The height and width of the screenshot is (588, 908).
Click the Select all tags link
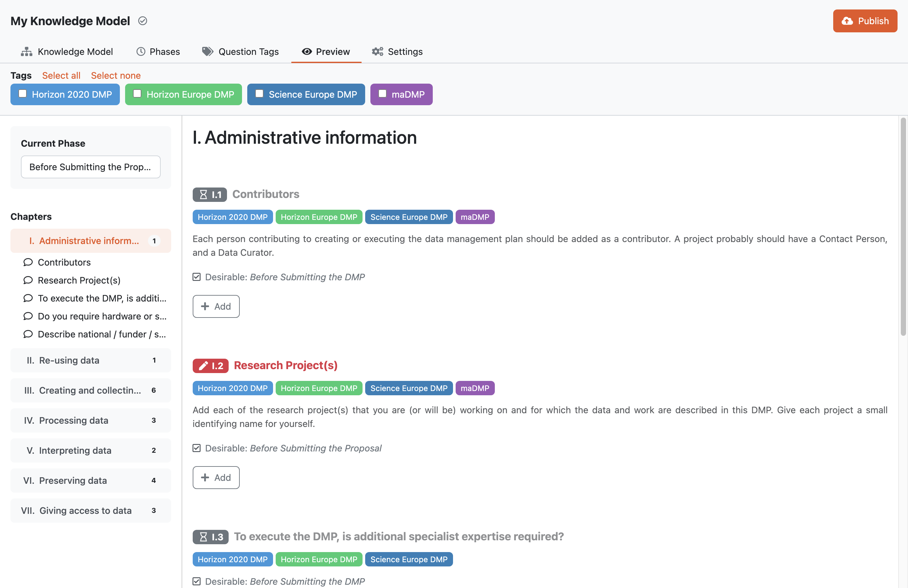coord(61,75)
